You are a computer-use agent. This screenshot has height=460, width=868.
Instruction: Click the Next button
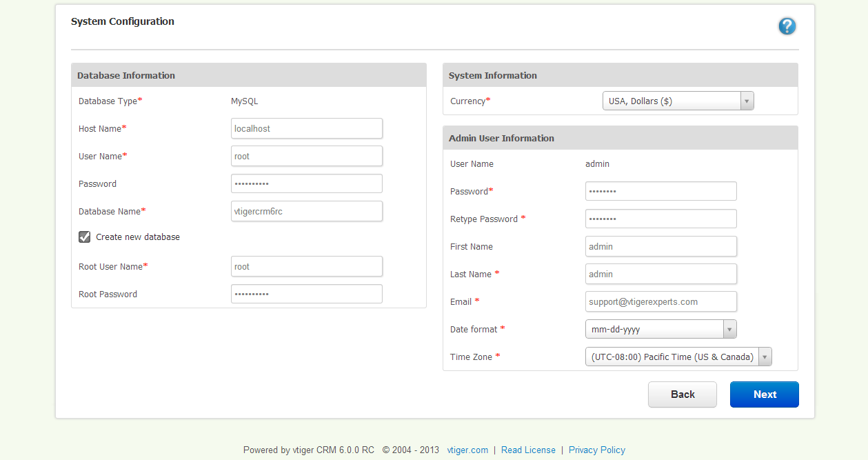point(765,394)
